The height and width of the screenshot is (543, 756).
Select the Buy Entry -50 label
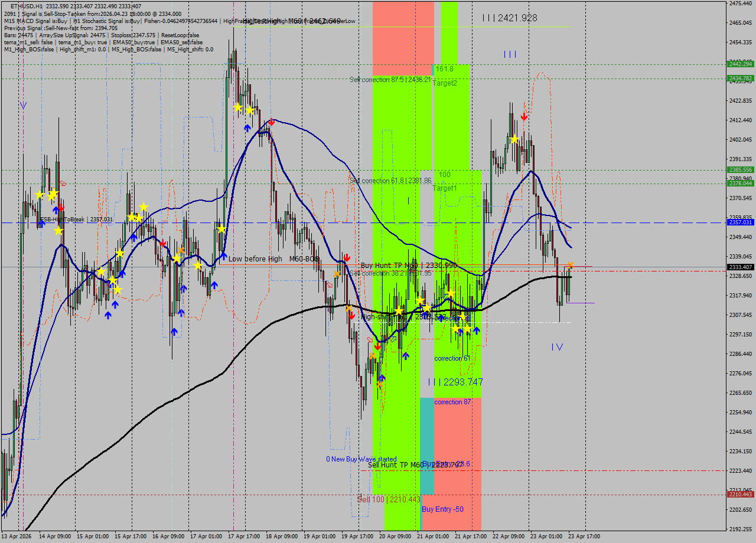tap(442, 509)
